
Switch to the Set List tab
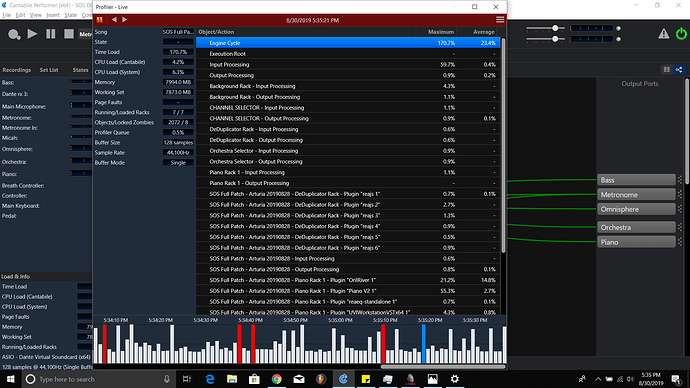(49, 70)
